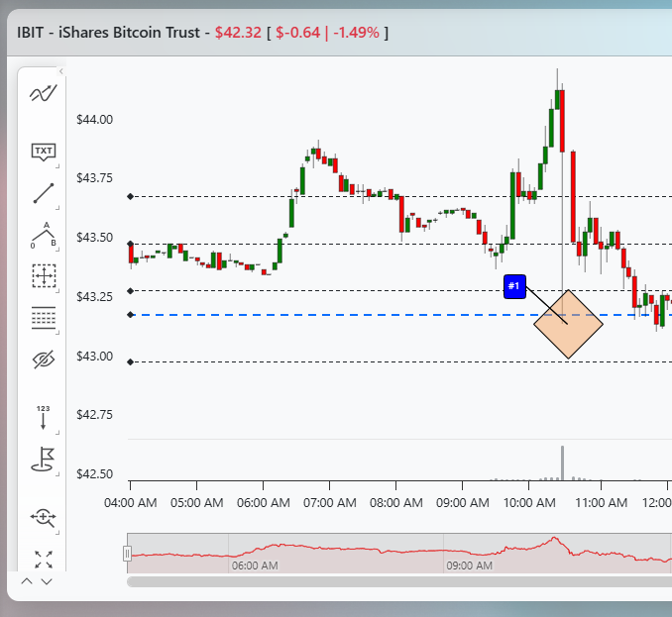Screen dimensions: 672x617
Task: Click the handle of the $43.27 dashed line
Action: point(130,291)
